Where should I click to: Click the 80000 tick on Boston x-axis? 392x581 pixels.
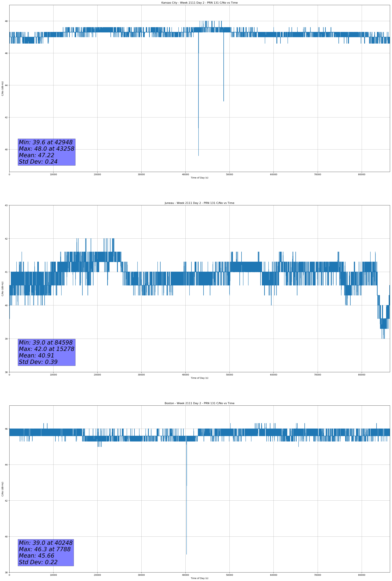click(362, 575)
